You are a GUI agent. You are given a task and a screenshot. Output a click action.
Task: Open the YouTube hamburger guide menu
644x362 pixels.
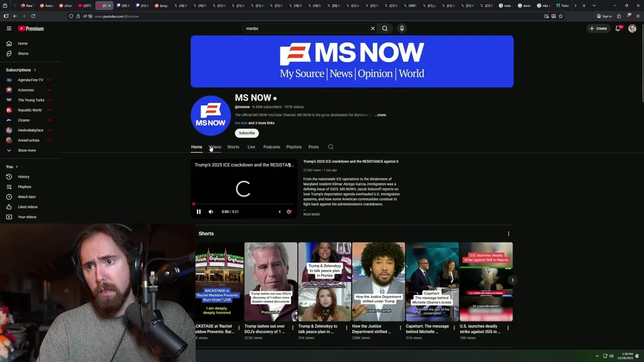point(9,29)
